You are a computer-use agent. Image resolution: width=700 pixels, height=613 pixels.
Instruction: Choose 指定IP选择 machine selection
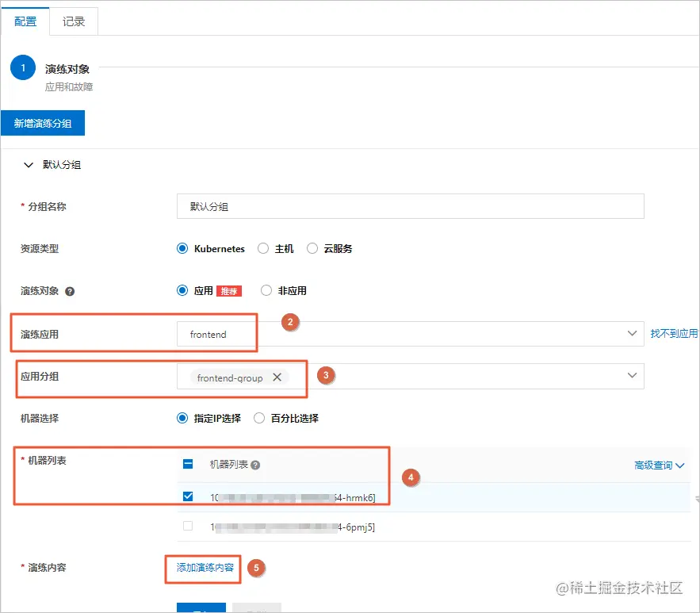(x=182, y=419)
